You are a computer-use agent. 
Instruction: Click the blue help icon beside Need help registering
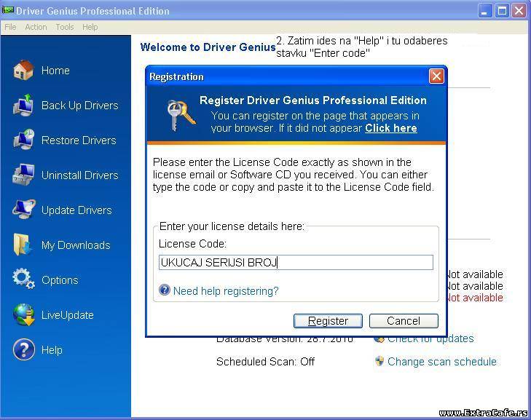[165, 291]
